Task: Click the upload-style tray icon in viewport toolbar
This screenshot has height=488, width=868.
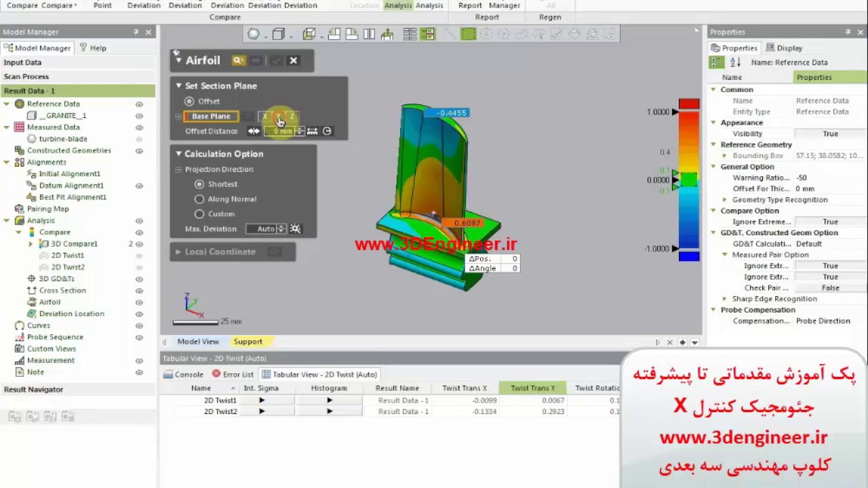Action: pos(387,34)
